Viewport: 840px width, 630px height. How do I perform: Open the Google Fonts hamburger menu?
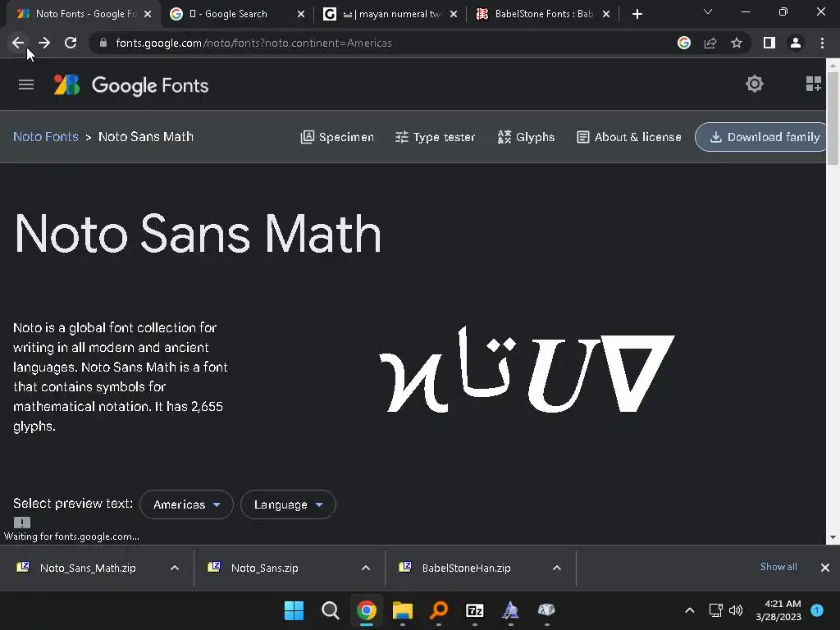click(26, 84)
